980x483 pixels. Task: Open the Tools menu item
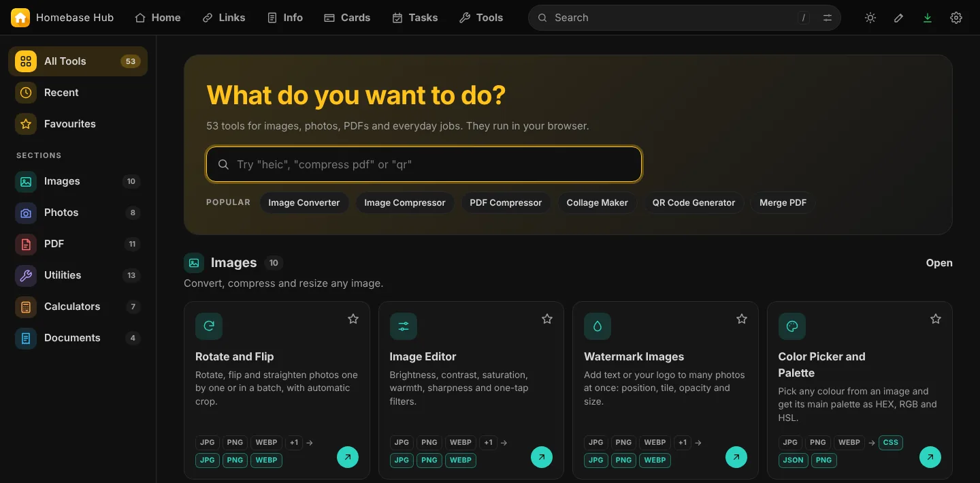(481, 18)
